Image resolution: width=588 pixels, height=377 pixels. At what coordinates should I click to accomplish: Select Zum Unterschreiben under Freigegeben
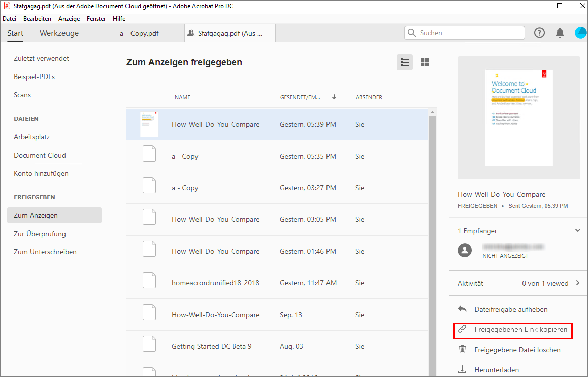45,252
